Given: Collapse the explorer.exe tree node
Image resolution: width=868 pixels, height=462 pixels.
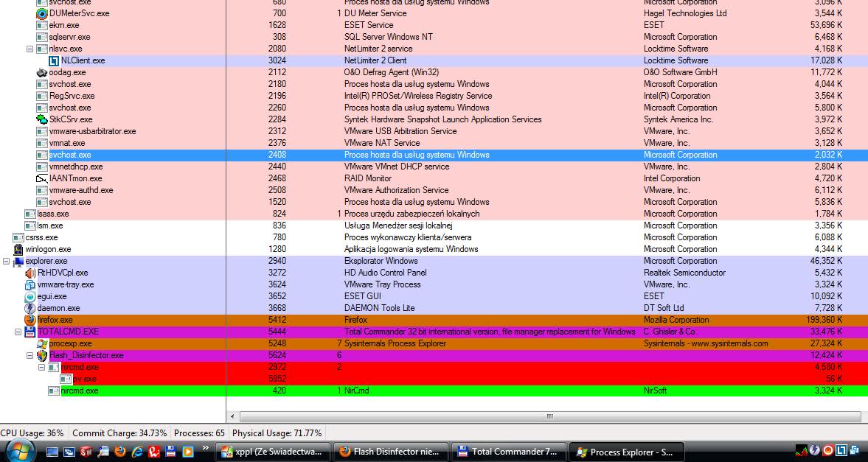Looking at the screenshot, I should pos(6,261).
